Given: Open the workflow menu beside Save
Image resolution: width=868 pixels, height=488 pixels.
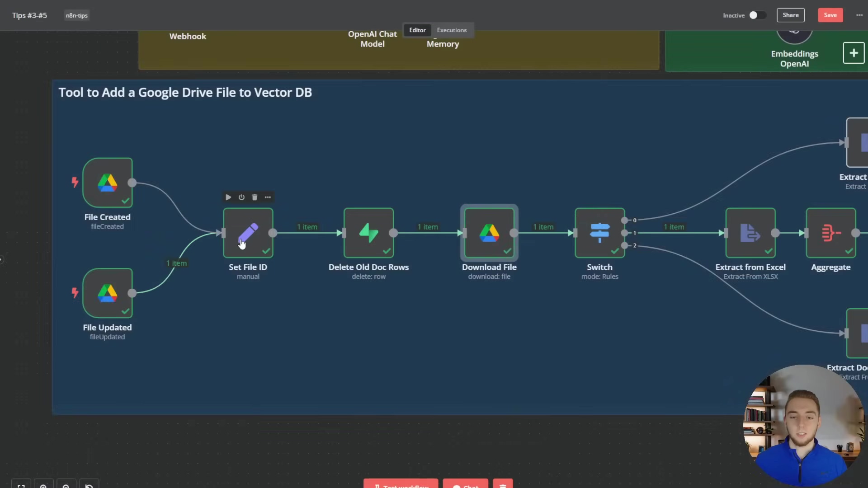Looking at the screenshot, I should [859, 15].
